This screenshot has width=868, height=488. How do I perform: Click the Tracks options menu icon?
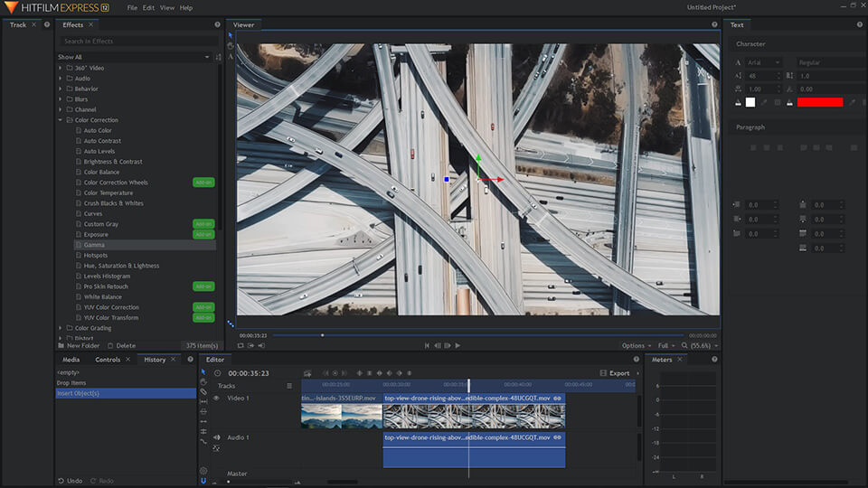289,386
